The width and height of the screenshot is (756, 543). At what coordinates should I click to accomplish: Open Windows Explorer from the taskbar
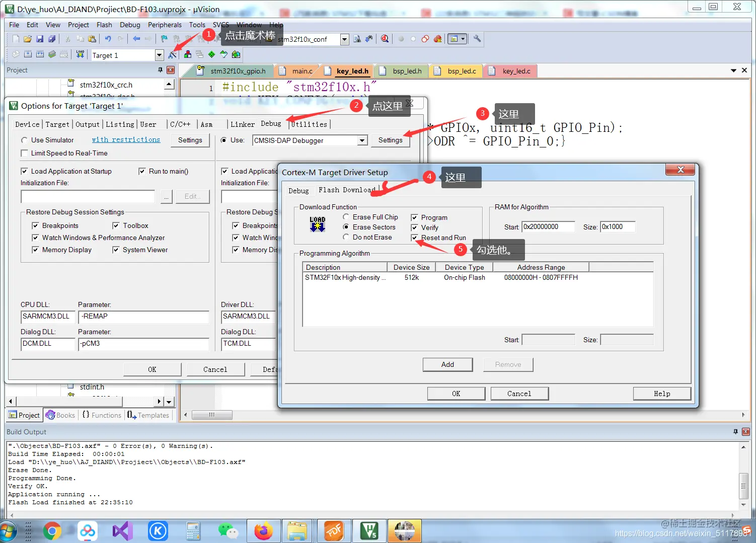[297, 531]
